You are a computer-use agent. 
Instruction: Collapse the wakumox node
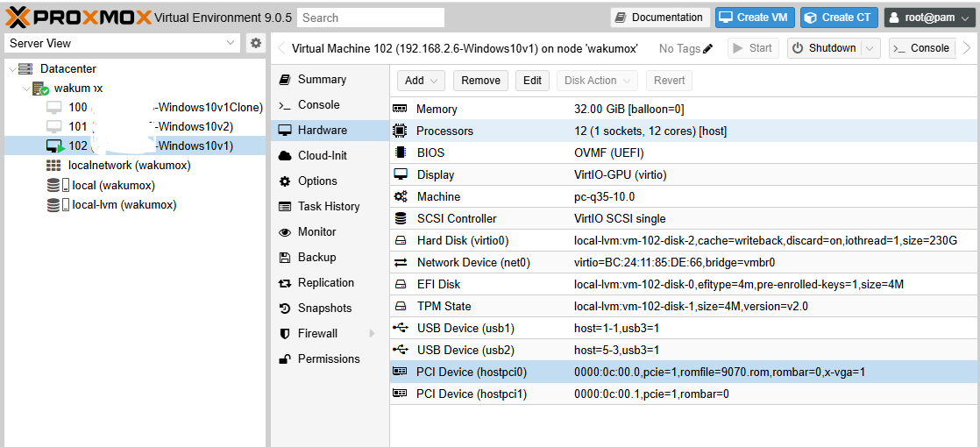coord(26,89)
